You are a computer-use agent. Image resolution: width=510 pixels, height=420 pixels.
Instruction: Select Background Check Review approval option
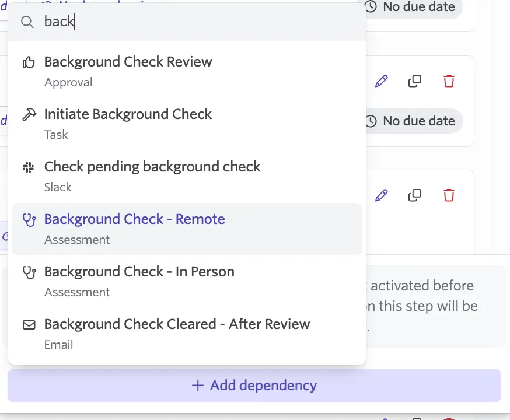point(187,72)
